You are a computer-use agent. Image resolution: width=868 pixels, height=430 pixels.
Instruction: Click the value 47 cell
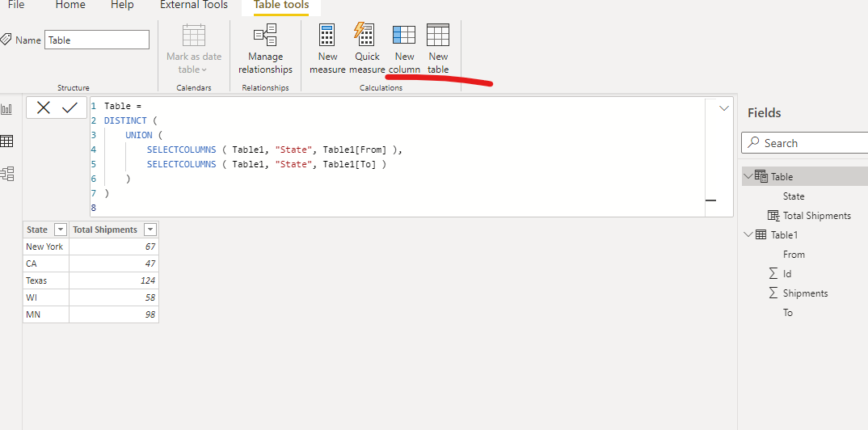tap(114, 263)
